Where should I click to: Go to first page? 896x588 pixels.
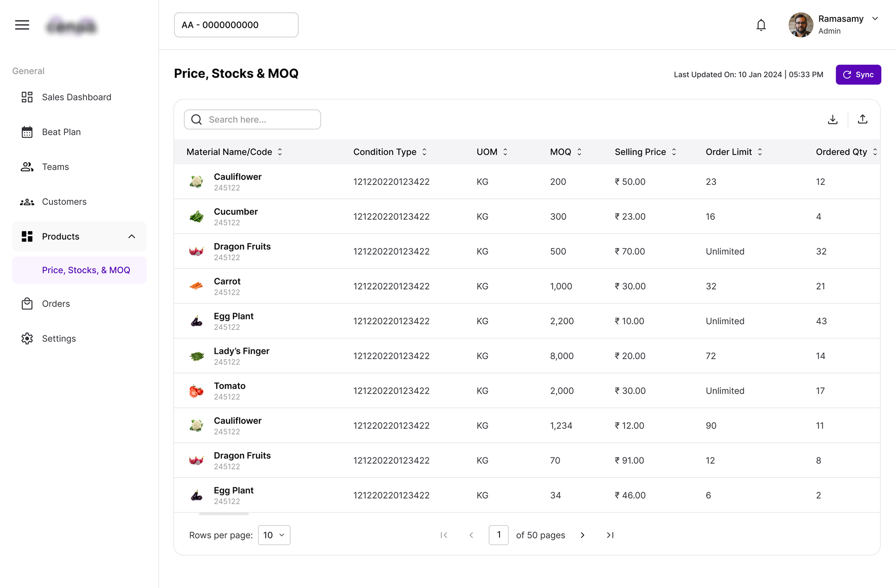point(444,535)
